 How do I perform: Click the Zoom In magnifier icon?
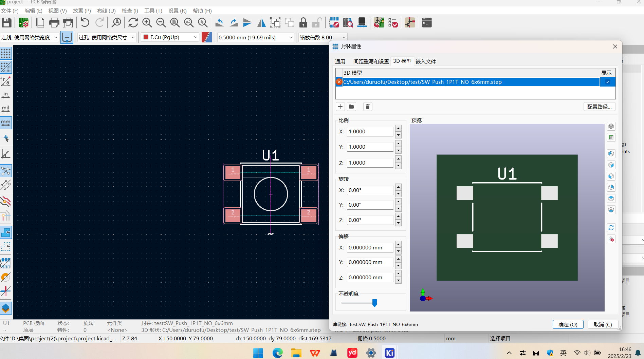[x=147, y=23]
